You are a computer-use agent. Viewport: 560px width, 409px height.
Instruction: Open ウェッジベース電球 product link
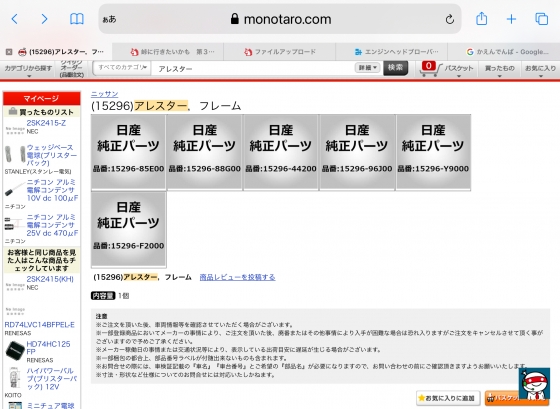tap(51, 155)
